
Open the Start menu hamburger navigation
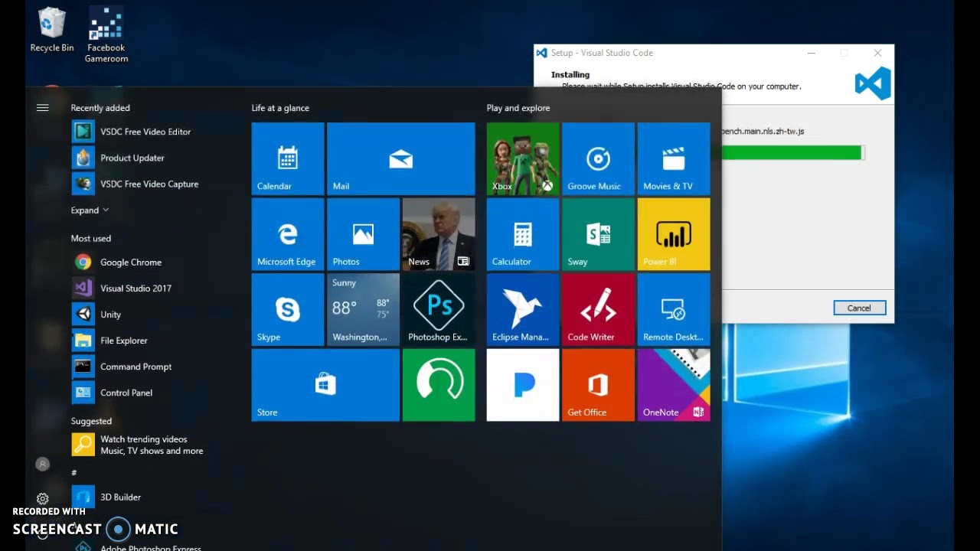click(x=42, y=108)
